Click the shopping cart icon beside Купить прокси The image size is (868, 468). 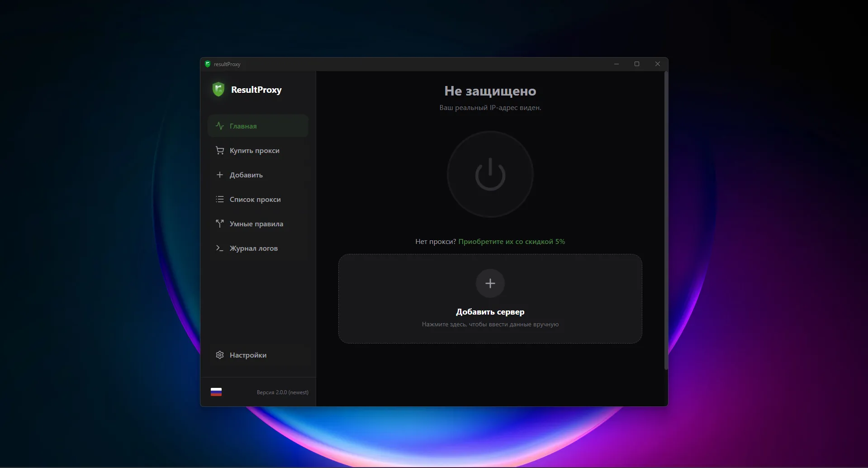[x=220, y=150]
